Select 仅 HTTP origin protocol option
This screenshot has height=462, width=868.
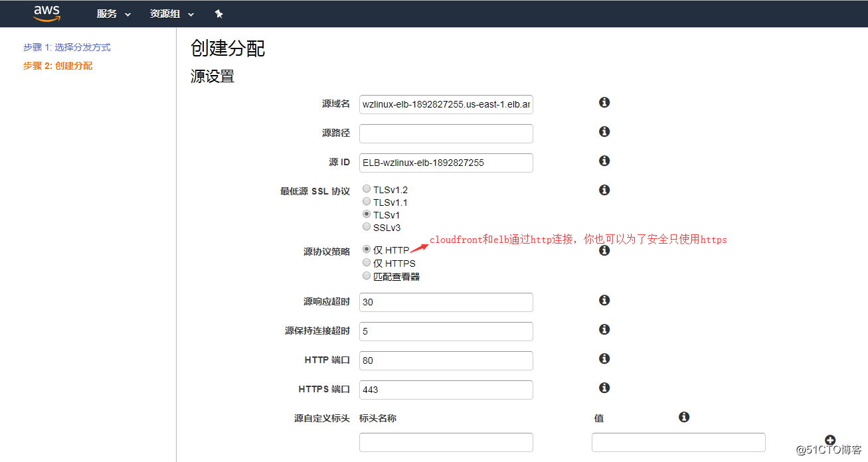(x=367, y=250)
